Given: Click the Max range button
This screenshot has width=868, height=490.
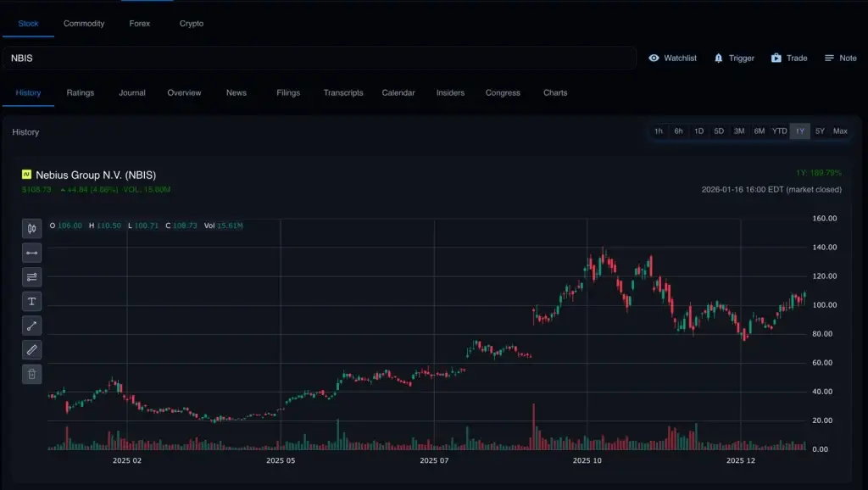Looking at the screenshot, I should (x=840, y=131).
